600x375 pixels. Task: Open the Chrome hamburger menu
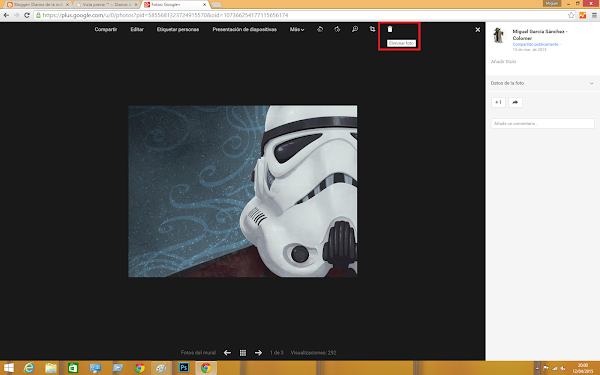point(594,15)
